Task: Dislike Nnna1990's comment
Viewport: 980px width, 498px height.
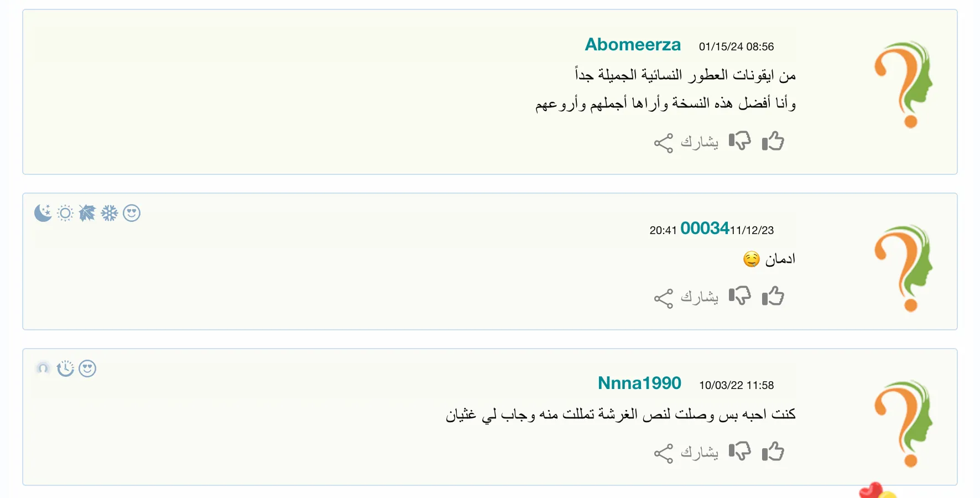Action: tap(740, 452)
